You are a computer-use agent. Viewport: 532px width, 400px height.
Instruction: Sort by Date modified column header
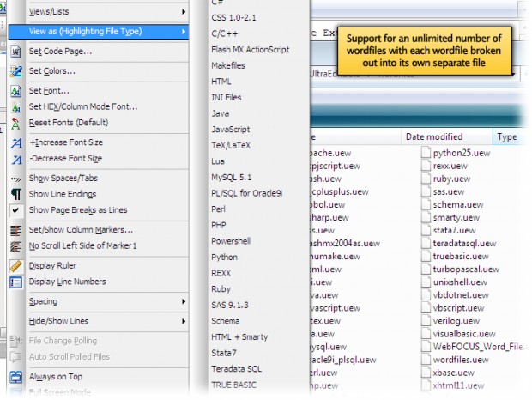pyautogui.click(x=447, y=136)
